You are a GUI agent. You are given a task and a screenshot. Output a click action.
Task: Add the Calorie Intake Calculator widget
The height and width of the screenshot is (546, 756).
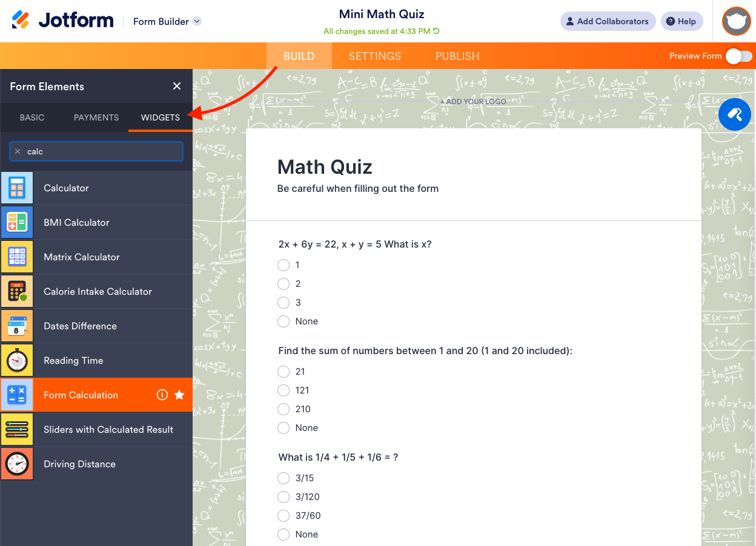[96, 292]
